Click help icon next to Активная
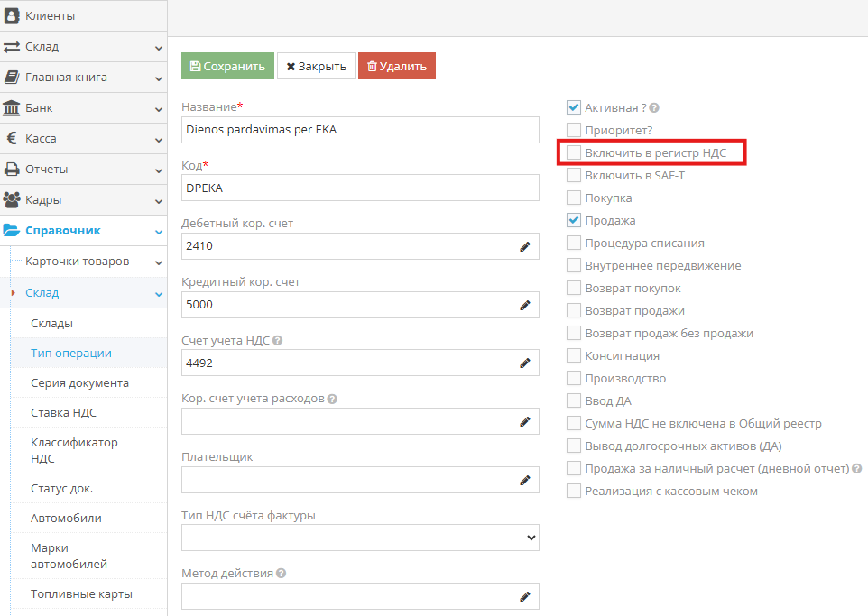 click(654, 108)
